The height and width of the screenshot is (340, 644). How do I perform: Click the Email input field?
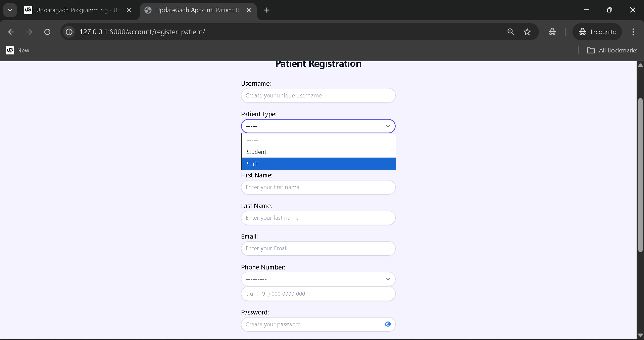[318, 248]
